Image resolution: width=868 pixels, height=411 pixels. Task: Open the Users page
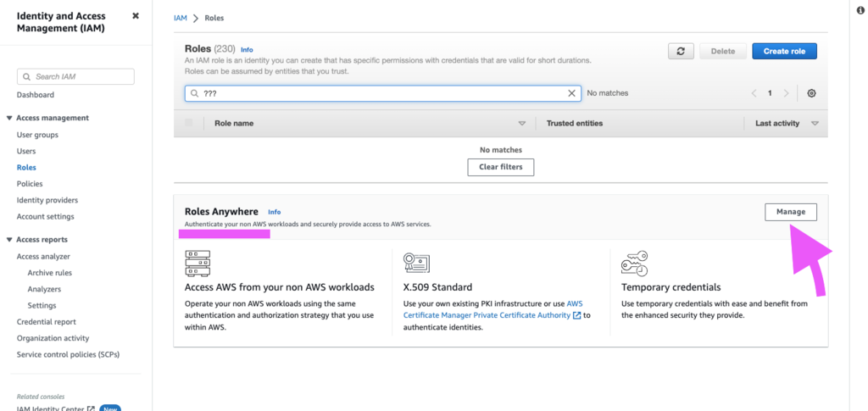click(26, 151)
